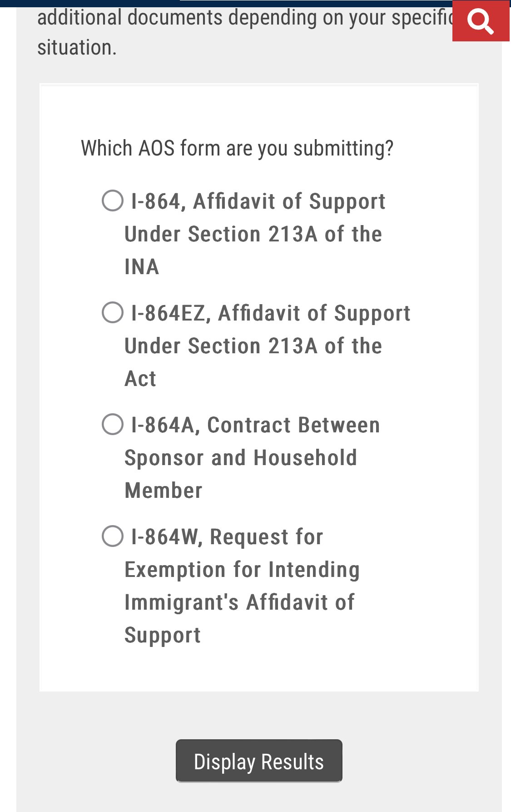Click the "I-864A, Contract Between" label text

click(x=255, y=425)
